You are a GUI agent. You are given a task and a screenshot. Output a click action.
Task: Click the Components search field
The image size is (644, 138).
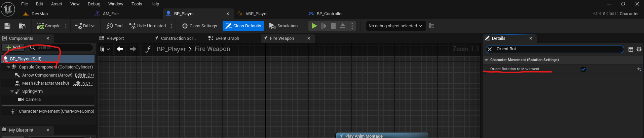click(x=61, y=48)
